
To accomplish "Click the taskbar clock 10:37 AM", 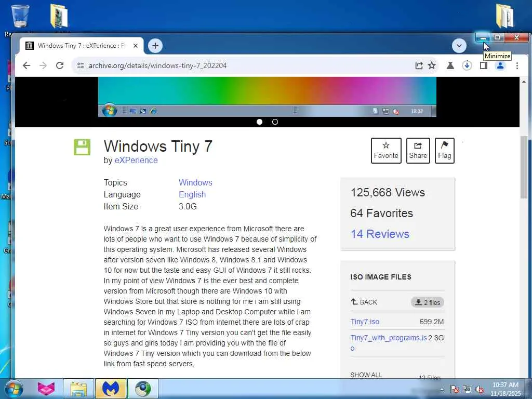I will point(506,385).
